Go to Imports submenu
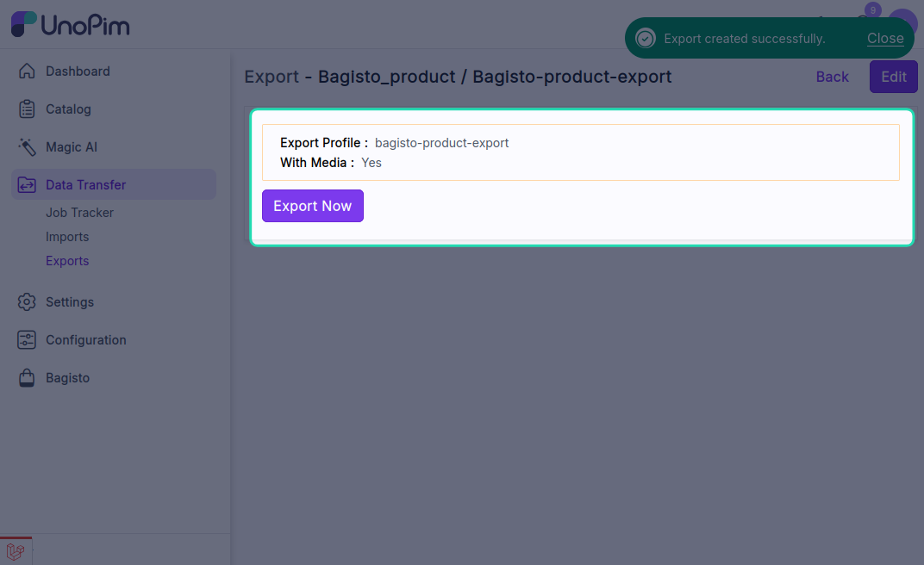The width and height of the screenshot is (924, 565). click(x=67, y=237)
